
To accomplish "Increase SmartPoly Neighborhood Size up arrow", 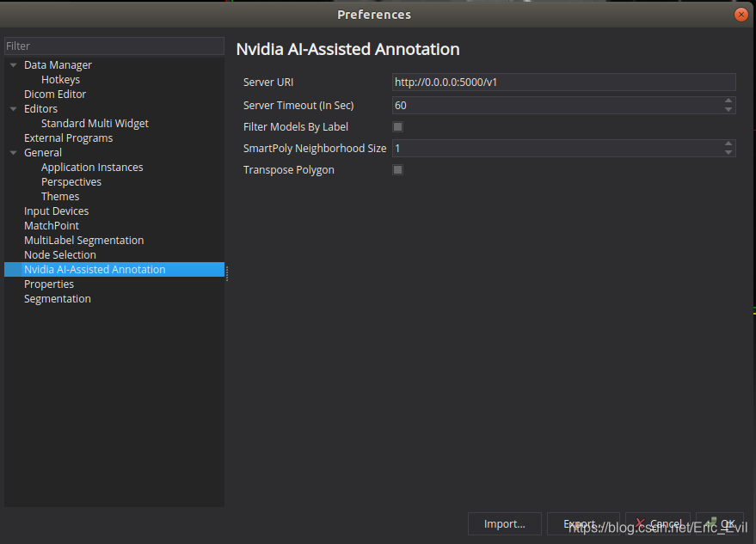I will pos(728,144).
